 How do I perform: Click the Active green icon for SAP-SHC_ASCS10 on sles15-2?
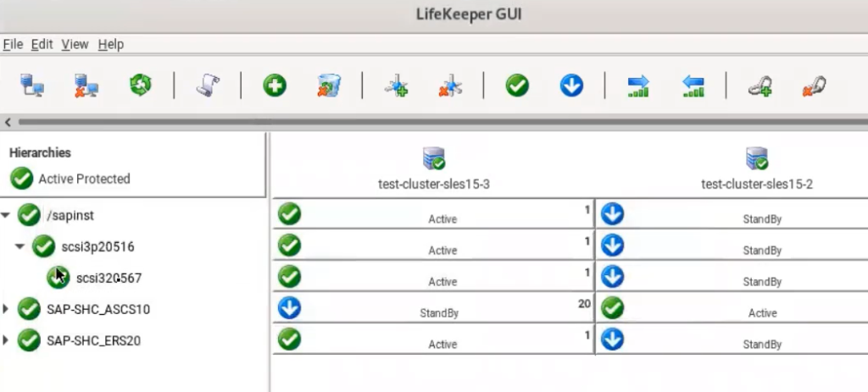tap(612, 308)
